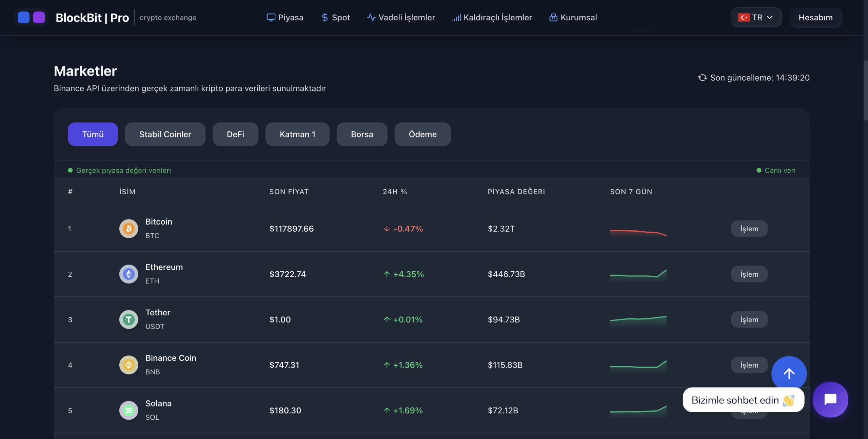This screenshot has height=439, width=868.
Task: Click the Ethereum market cap $446.73B
Action: tap(506, 274)
